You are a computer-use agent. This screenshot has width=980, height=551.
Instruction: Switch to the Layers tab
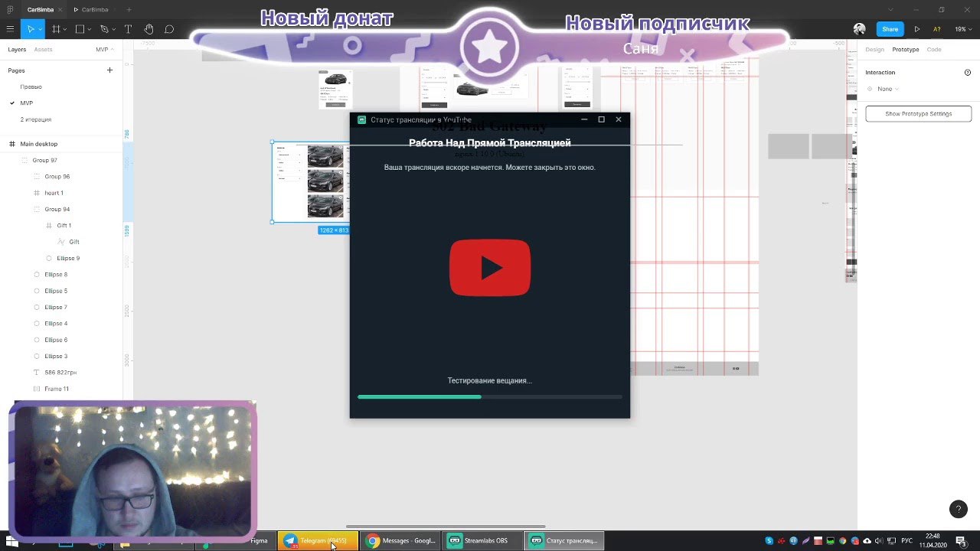pos(17,49)
